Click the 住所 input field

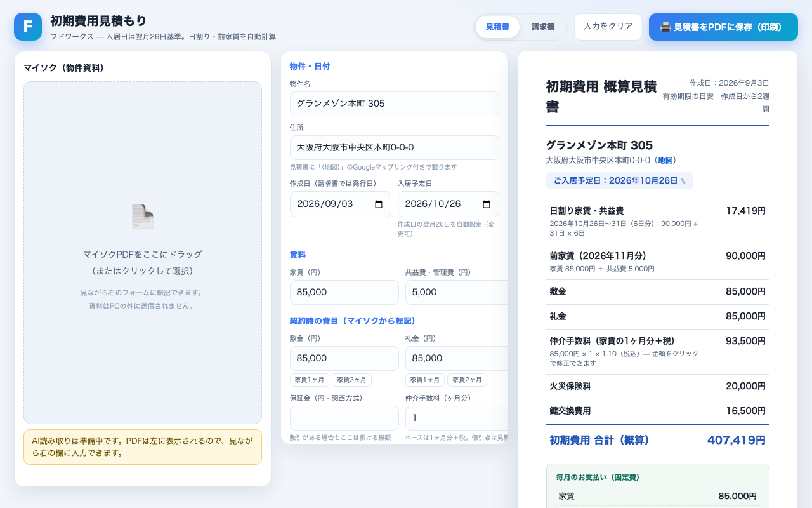(x=395, y=147)
